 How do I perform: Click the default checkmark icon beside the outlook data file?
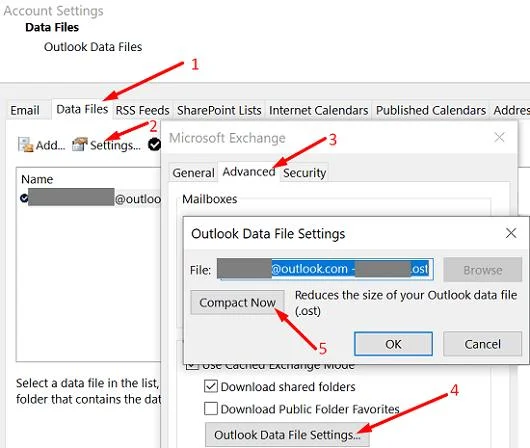tap(24, 198)
